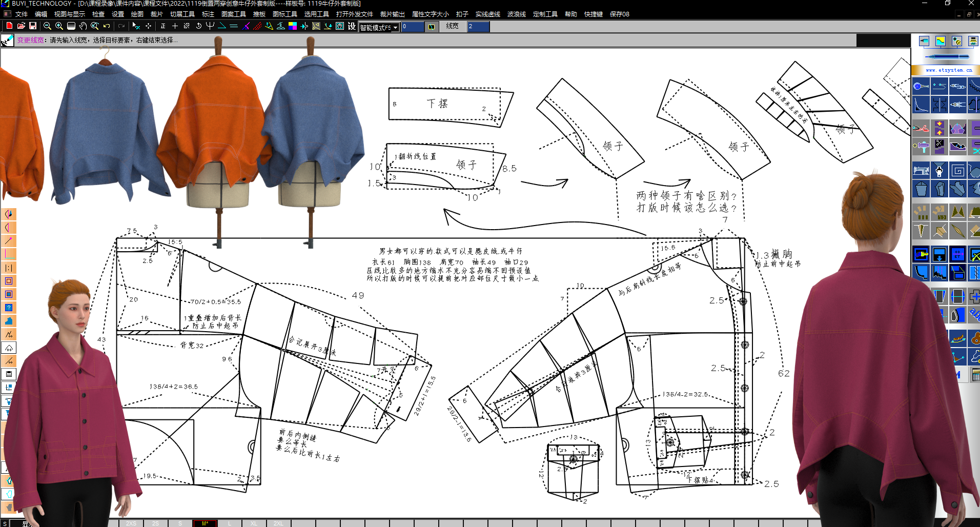The image size is (980, 527).
Task: Select the pocket piece tool icon
Action: point(921,189)
